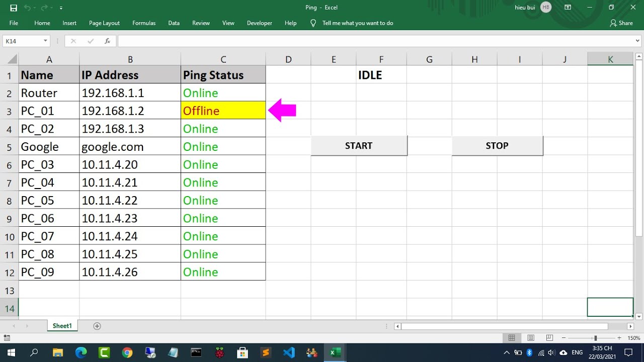The image size is (644, 362).
Task: Click the Tell me search box
Action: coord(357,23)
